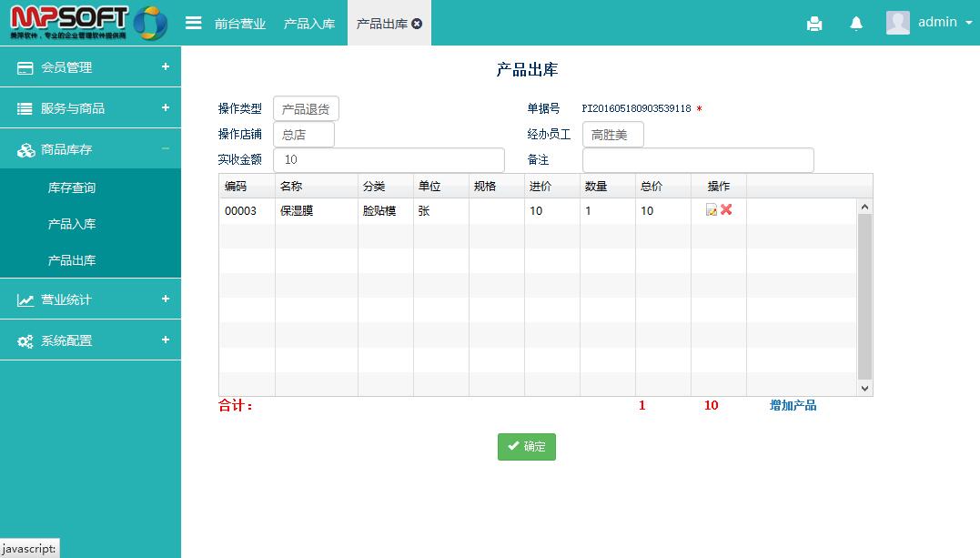This screenshot has height=558, width=980.
Task: Close the 产品出库 tab
Action: [x=418, y=24]
